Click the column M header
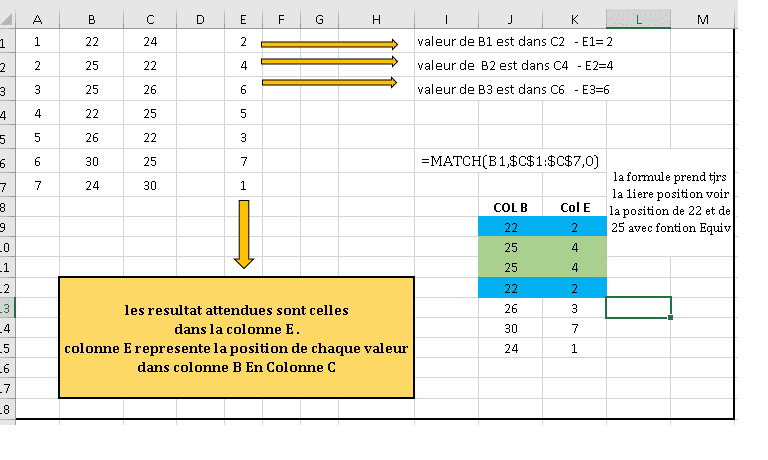Screen dimensions: 768x460 pos(703,19)
